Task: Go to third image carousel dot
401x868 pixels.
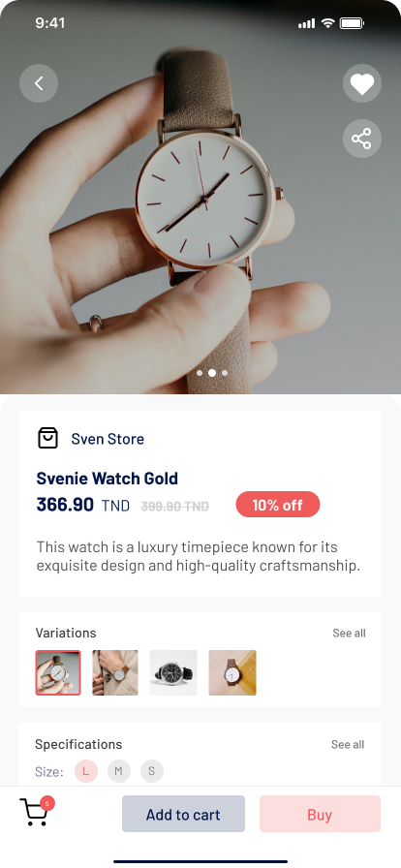Action: (x=225, y=373)
